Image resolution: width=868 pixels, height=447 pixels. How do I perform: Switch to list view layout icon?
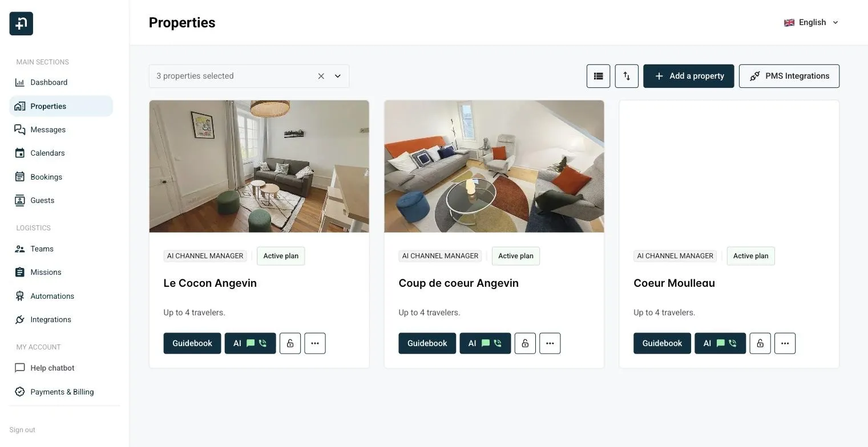click(x=598, y=76)
